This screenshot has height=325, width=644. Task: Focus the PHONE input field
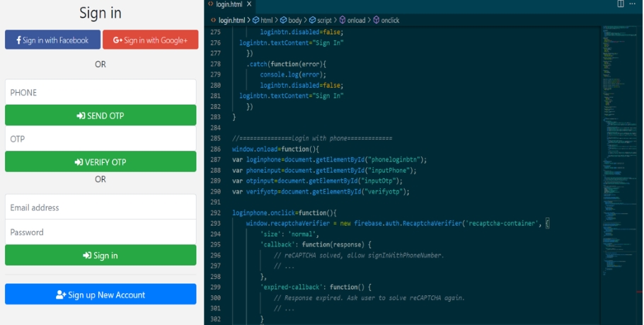100,92
